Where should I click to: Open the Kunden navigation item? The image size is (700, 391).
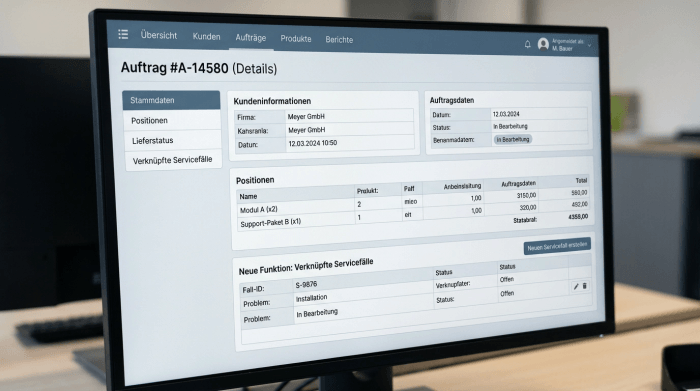[x=206, y=37]
